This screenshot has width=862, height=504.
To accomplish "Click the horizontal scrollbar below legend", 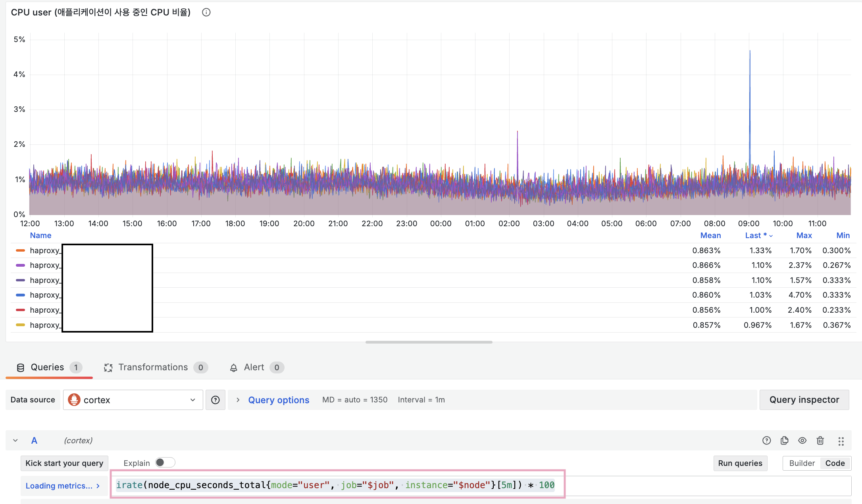I will point(429,342).
